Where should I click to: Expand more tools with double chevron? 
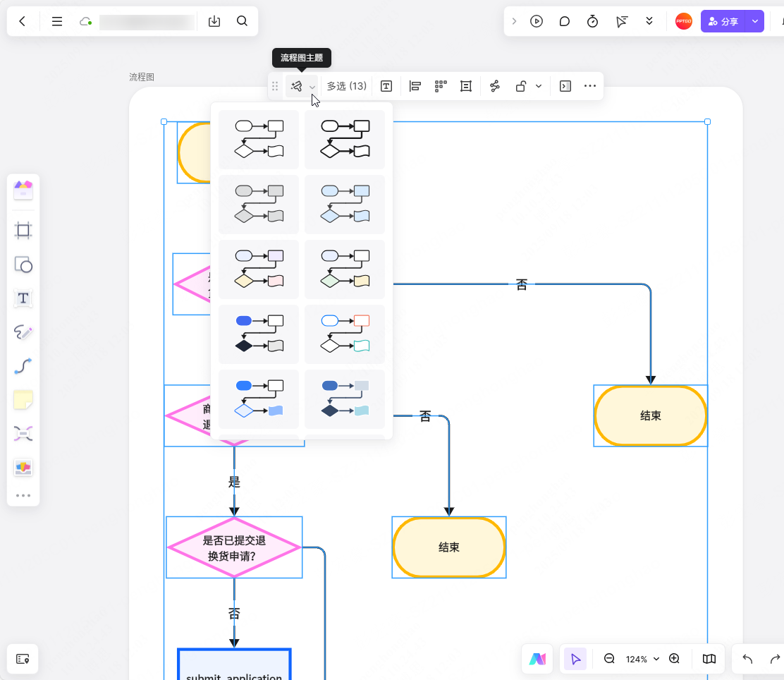pyautogui.click(x=649, y=21)
